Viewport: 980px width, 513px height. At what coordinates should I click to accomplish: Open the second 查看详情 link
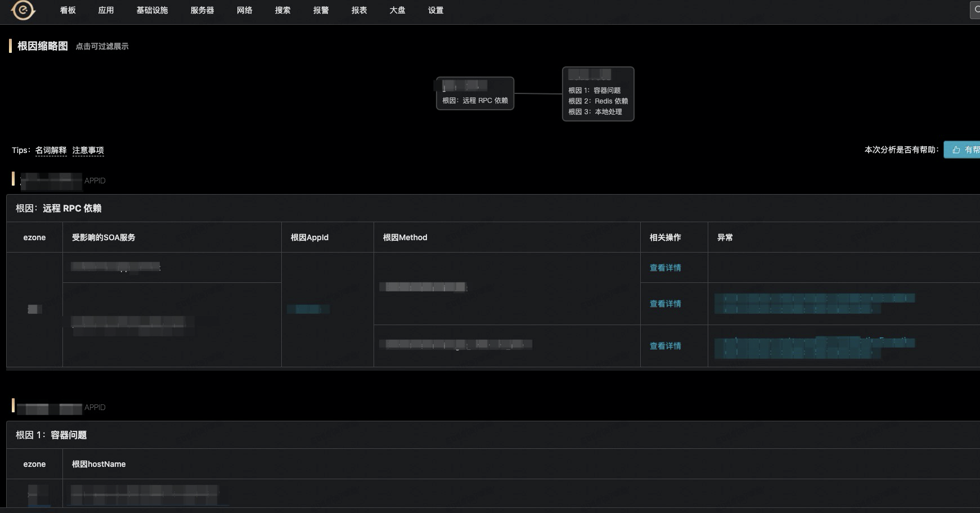(665, 304)
